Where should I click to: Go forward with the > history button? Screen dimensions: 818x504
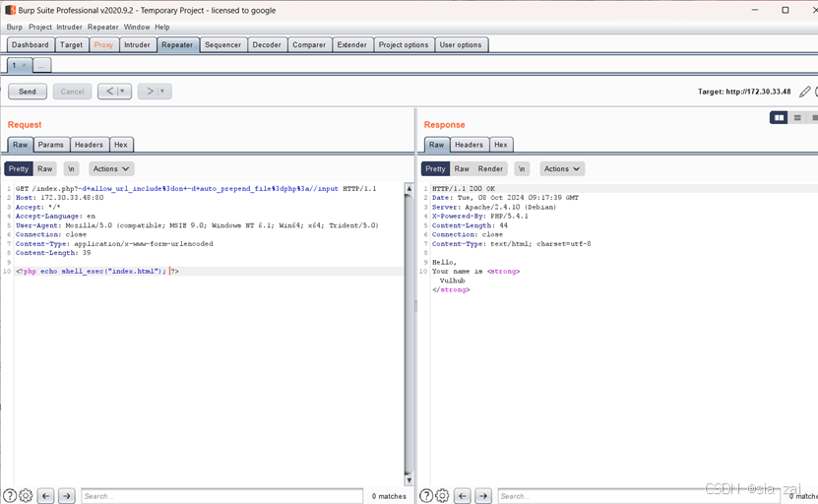150,92
